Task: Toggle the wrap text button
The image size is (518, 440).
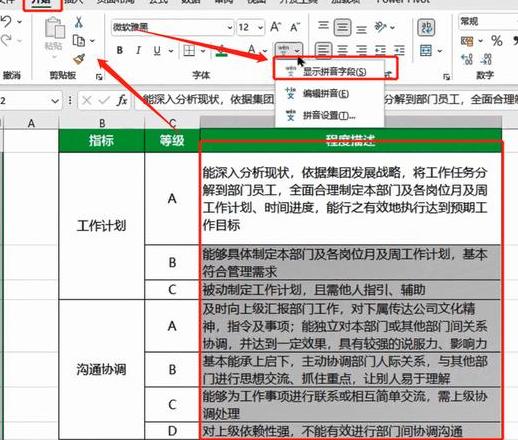Action: [x=426, y=27]
